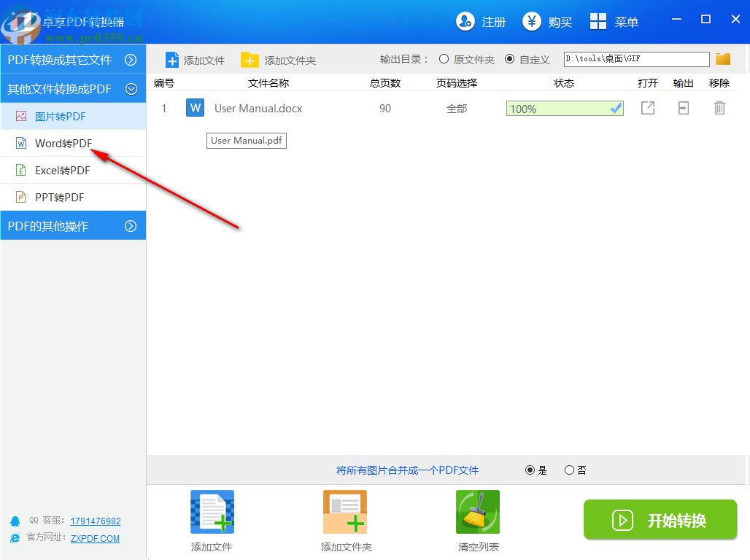The height and width of the screenshot is (560, 750).
Task: Click the 状态 column header
Action: pos(564,83)
